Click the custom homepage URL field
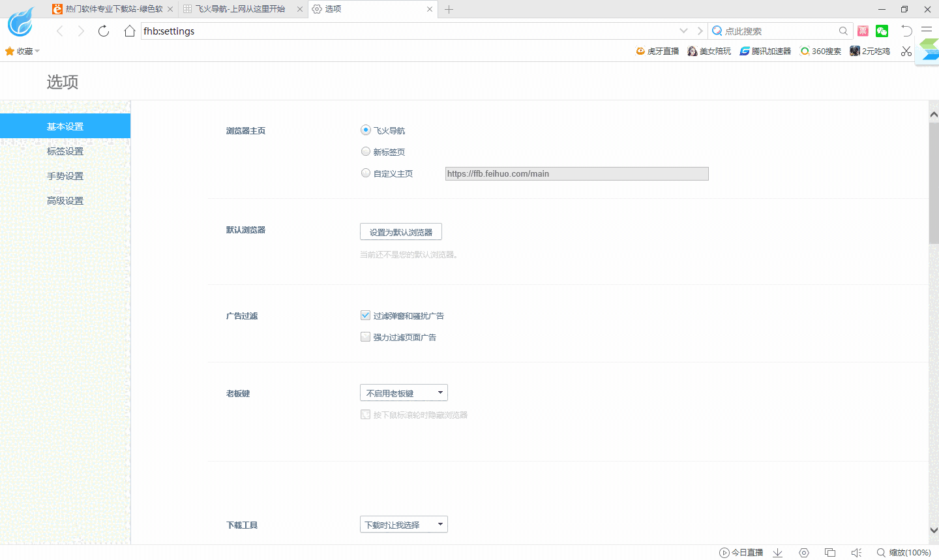939x560 pixels. pyautogui.click(x=576, y=173)
